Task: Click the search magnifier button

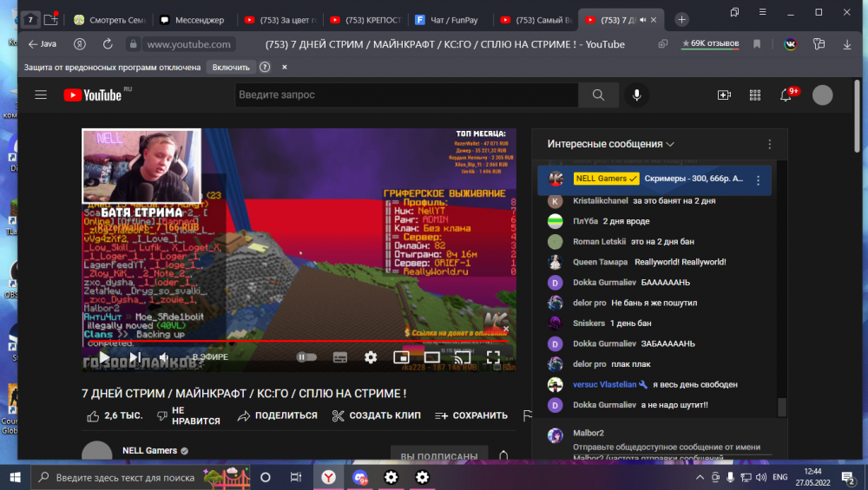Action: 598,95
